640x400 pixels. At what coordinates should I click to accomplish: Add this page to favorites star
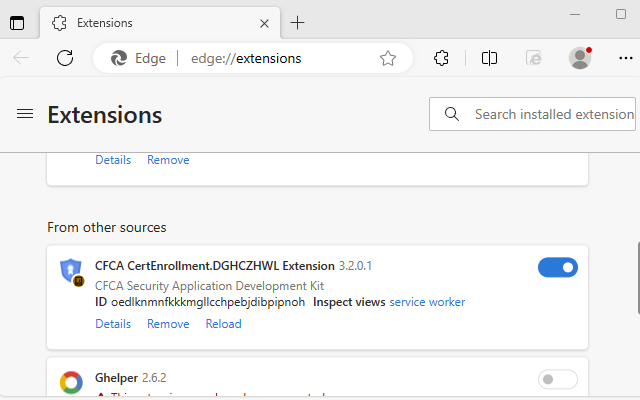point(388,58)
